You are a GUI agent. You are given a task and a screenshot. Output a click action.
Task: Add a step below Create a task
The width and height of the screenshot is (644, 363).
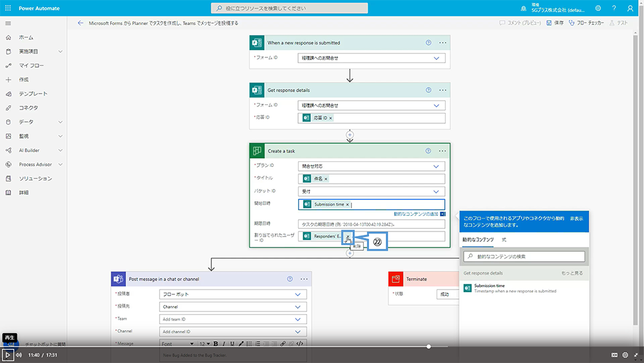pyautogui.click(x=350, y=253)
